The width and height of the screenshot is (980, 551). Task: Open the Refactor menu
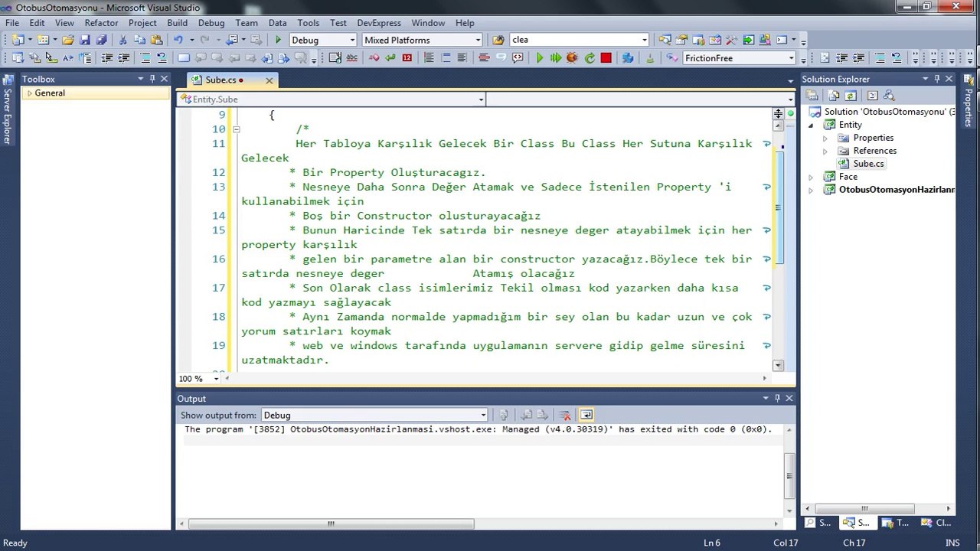[101, 23]
